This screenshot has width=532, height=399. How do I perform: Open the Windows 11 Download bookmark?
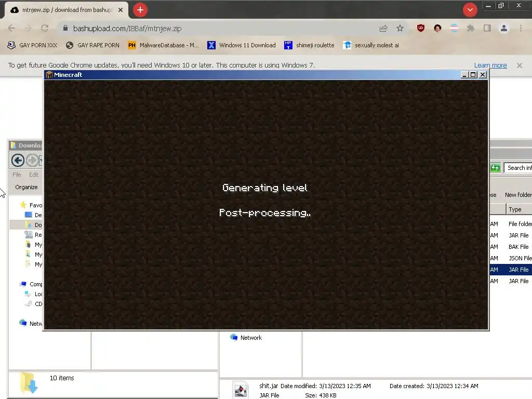242,45
